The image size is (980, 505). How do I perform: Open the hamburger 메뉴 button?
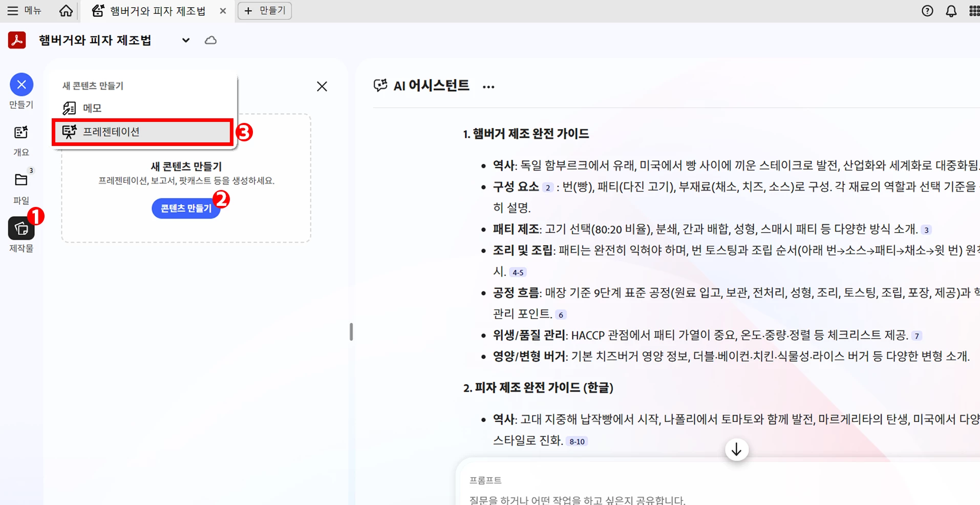[x=24, y=11]
